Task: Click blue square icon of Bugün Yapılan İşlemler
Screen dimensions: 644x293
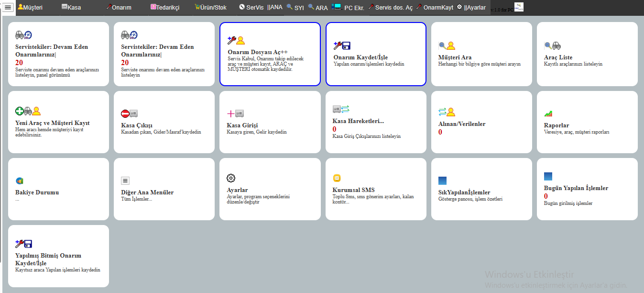Action: tap(548, 176)
